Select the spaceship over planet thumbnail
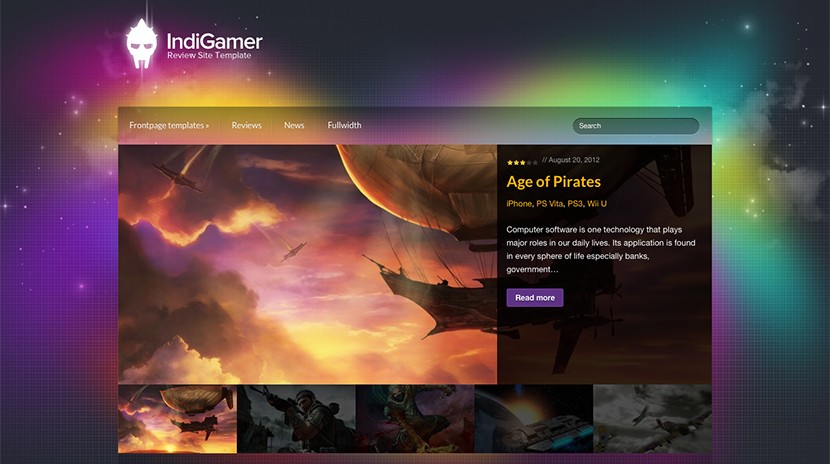This screenshot has width=830, height=464. 534,419
